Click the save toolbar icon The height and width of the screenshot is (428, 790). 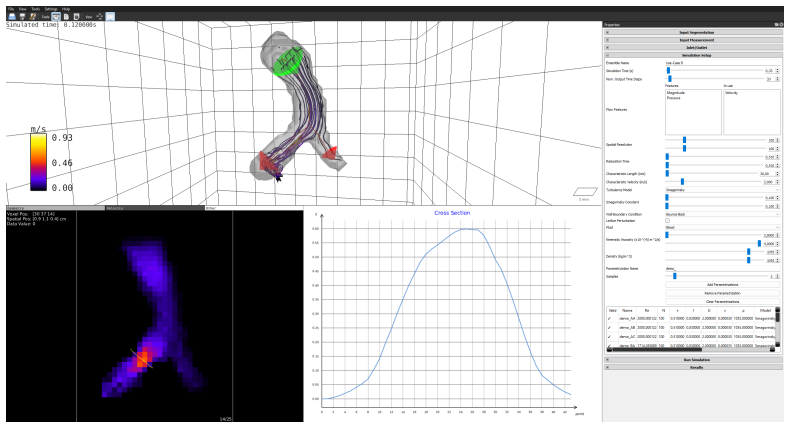point(22,17)
